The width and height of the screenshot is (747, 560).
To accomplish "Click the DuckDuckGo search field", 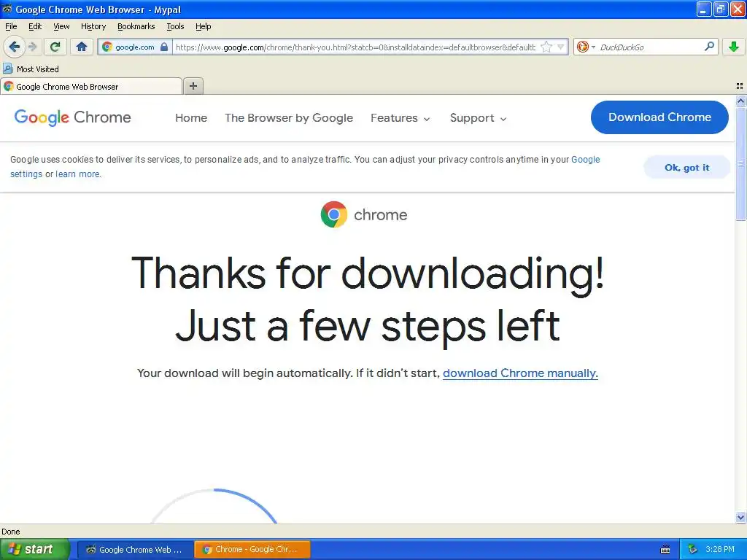I will point(650,47).
